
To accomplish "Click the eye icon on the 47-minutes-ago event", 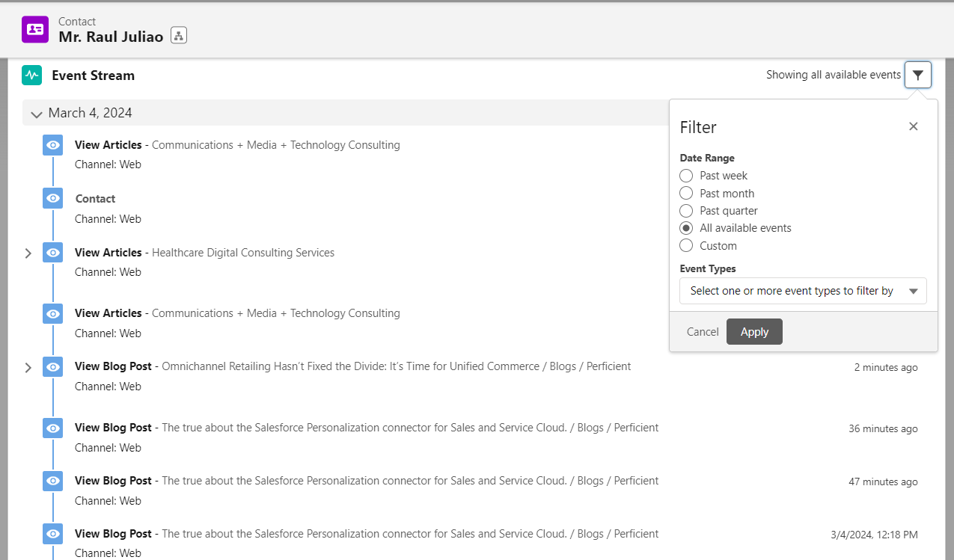I will pos(52,481).
